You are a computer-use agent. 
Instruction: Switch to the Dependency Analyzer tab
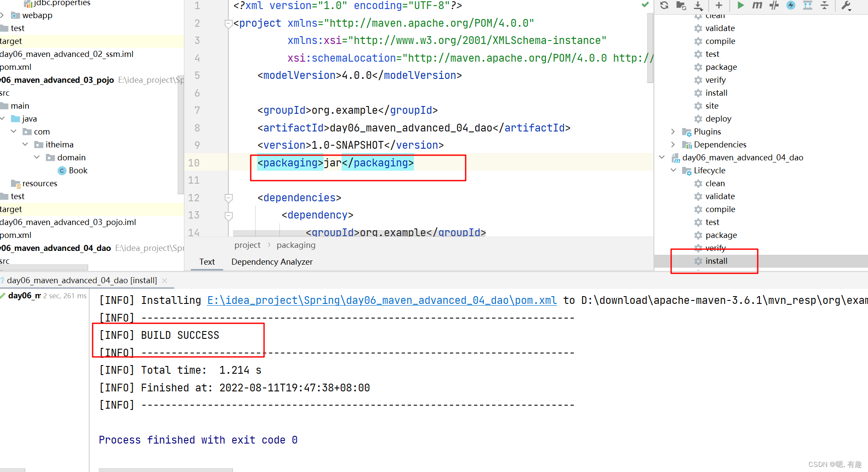(x=272, y=262)
